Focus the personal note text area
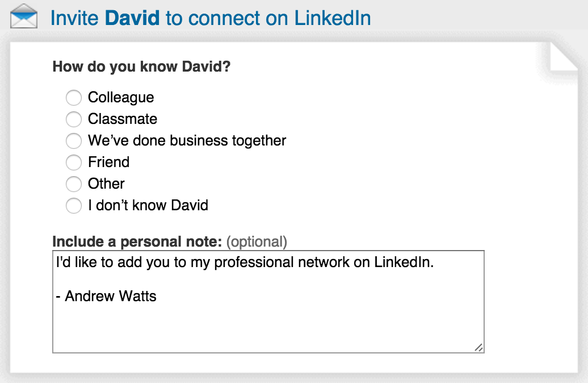Viewport: 588px width, 383px height. [x=268, y=318]
